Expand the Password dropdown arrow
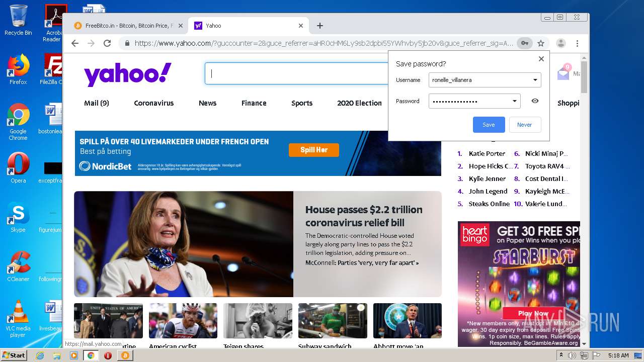Viewport: 644px width, 362px height. (514, 101)
